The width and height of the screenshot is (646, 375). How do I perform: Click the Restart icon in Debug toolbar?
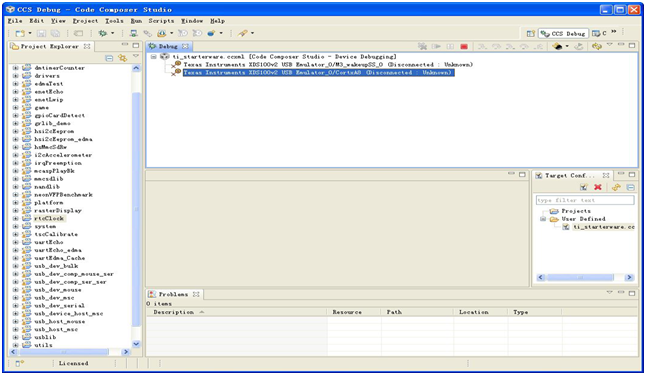point(579,47)
